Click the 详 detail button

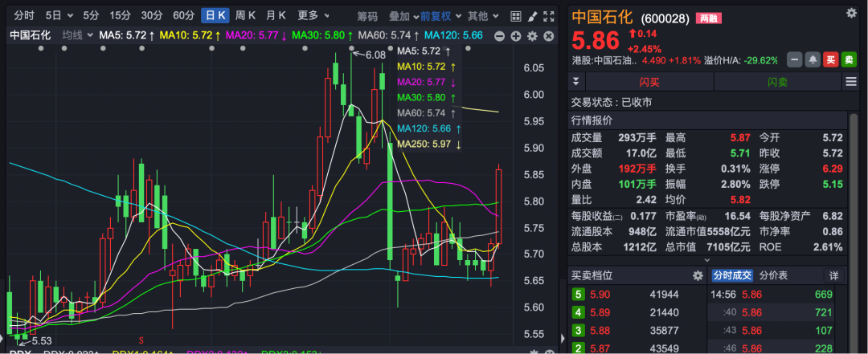pyautogui.click(x=833, y=275)
